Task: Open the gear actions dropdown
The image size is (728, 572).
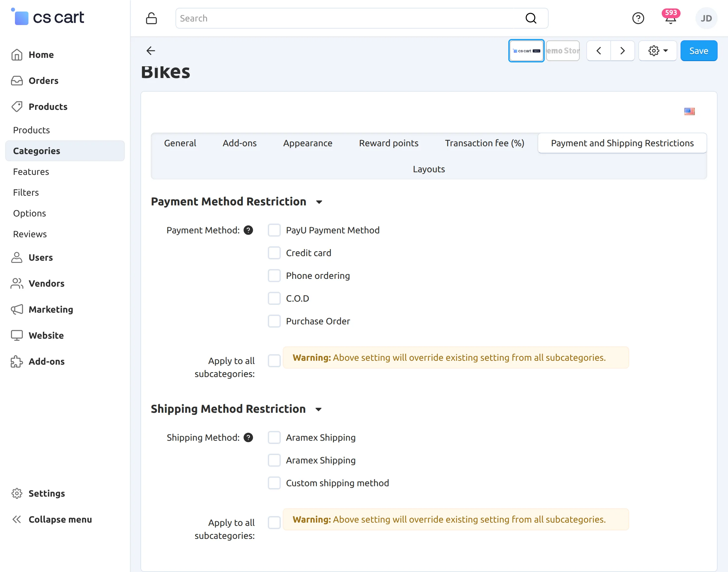Action: click(658, 51)
